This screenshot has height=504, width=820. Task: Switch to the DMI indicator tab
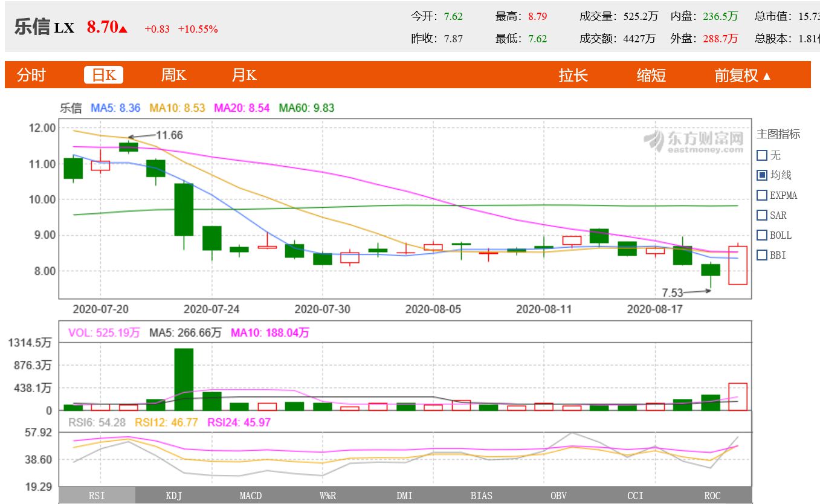click(x=405, y=496)
